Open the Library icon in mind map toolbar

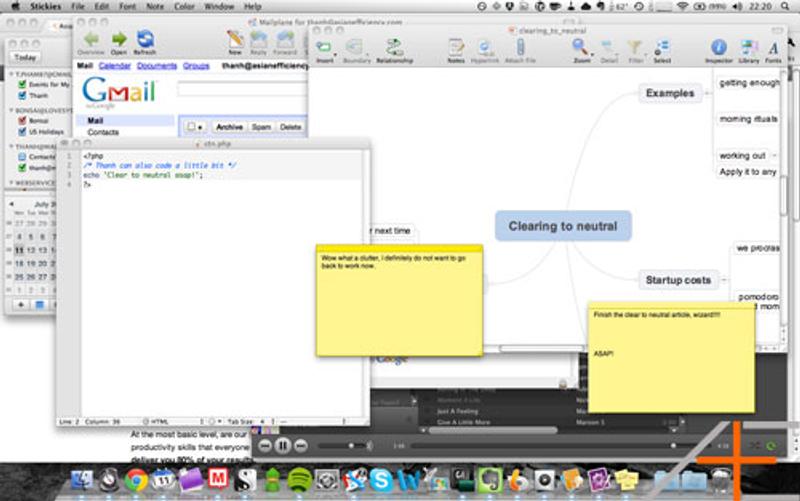(748, 47)
